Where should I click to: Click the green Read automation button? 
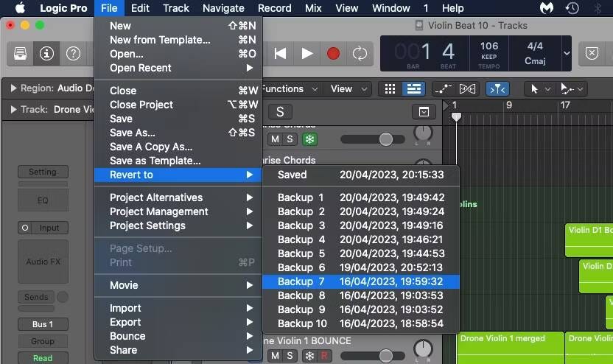click(43, 358)
